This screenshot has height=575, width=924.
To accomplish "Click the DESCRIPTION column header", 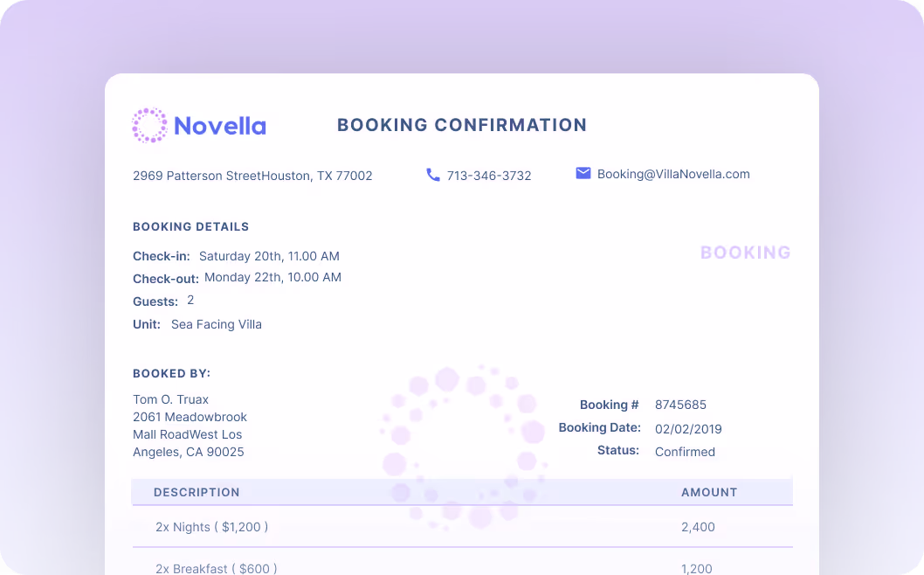I will click(197, 492).
